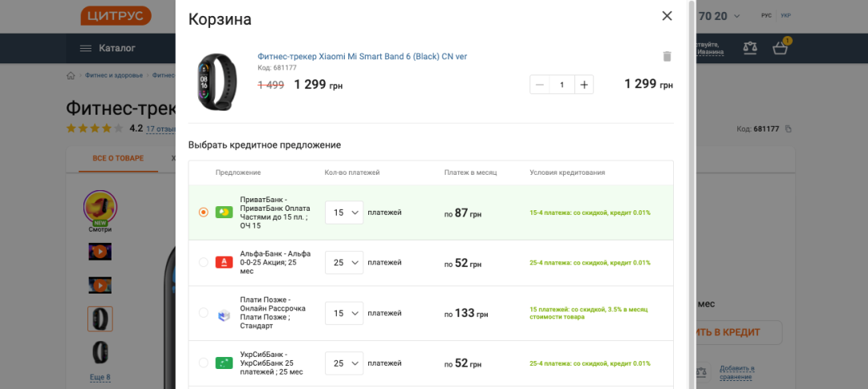Play the second video thumbnail
This screenshot has height=389, width=868.
click(x=100, y=286)
